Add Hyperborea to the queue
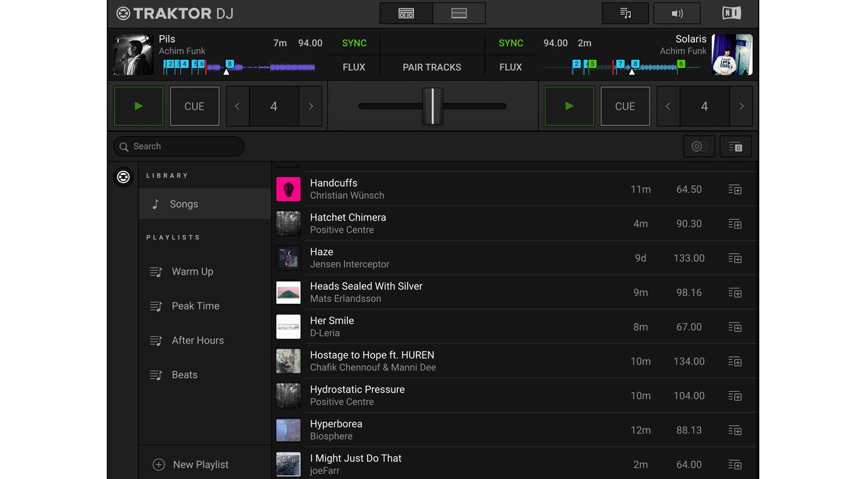The height and width of the screenshot is (479, 868). tap(735, 430)
